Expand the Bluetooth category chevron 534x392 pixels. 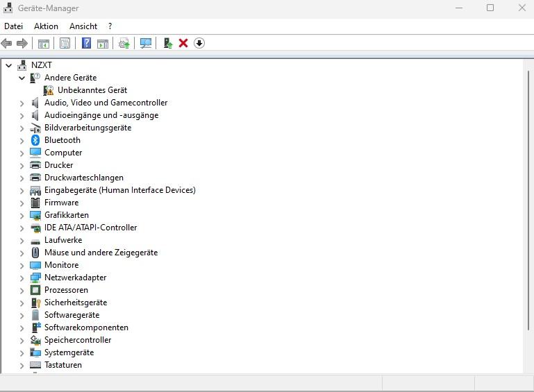pyautogui.click(x=22, y=141)
